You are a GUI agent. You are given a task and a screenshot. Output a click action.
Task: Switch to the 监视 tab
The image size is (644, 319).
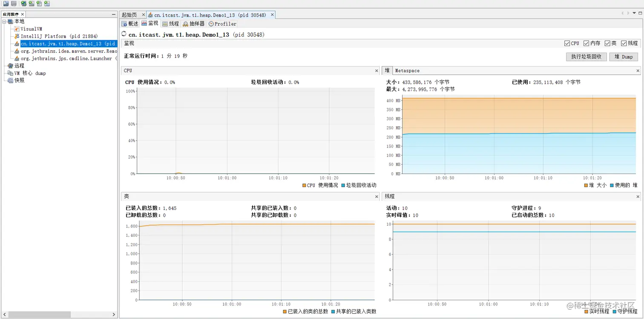click(x=150, y=23)
